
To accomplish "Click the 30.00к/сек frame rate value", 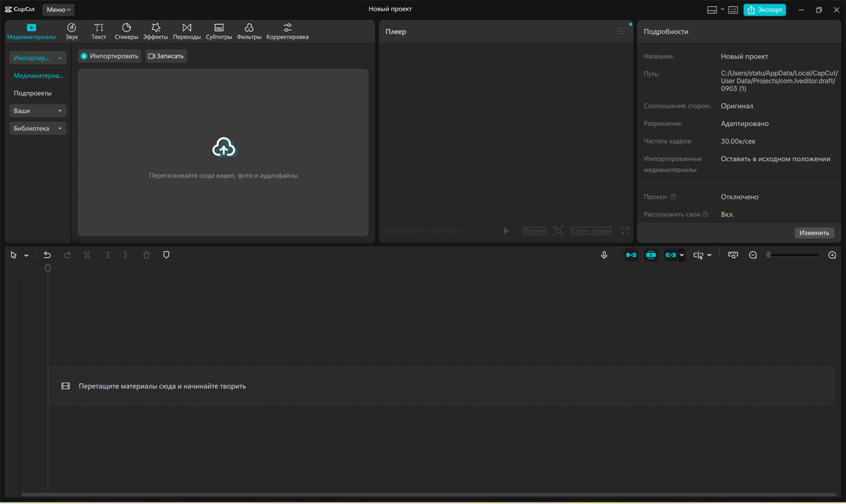I will tap(738, 141).
